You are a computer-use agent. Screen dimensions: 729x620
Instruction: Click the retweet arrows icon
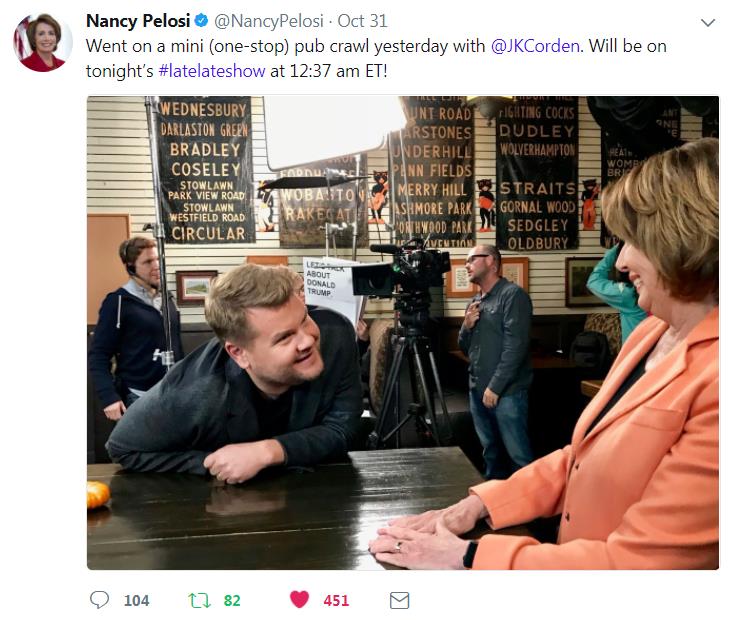199,600
